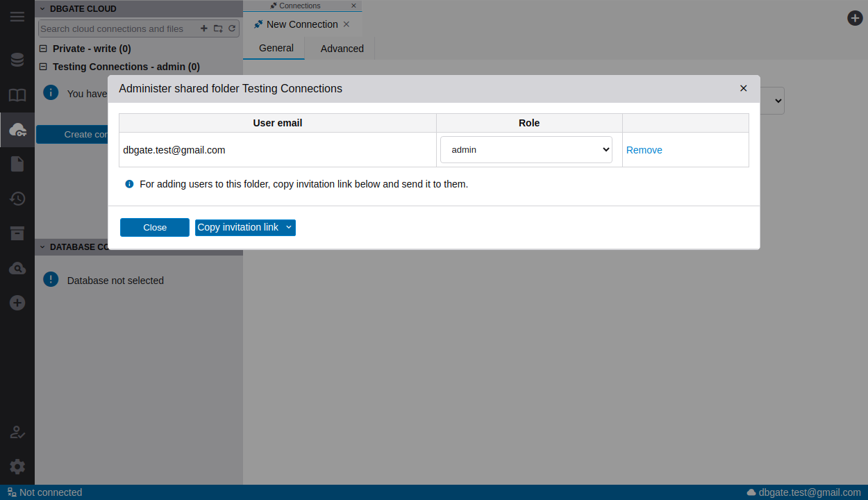Image resolution: width=868 pixels, height=500 pixels.
Task: Expand the Copy invitation link arrow
Action: coord(289,227)
